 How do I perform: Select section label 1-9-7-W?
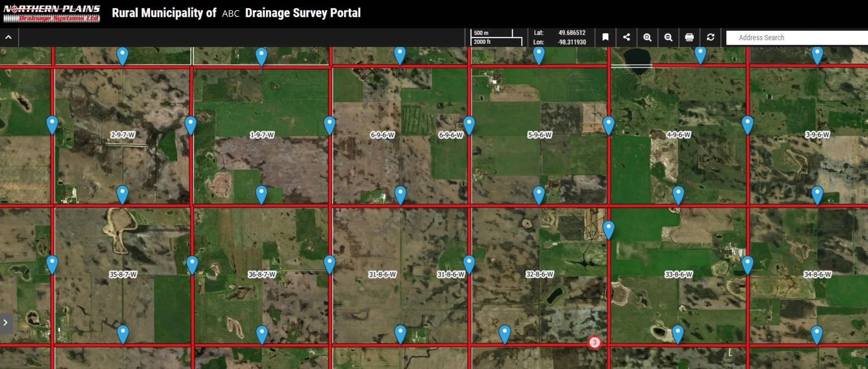click(x=262, y=135)
